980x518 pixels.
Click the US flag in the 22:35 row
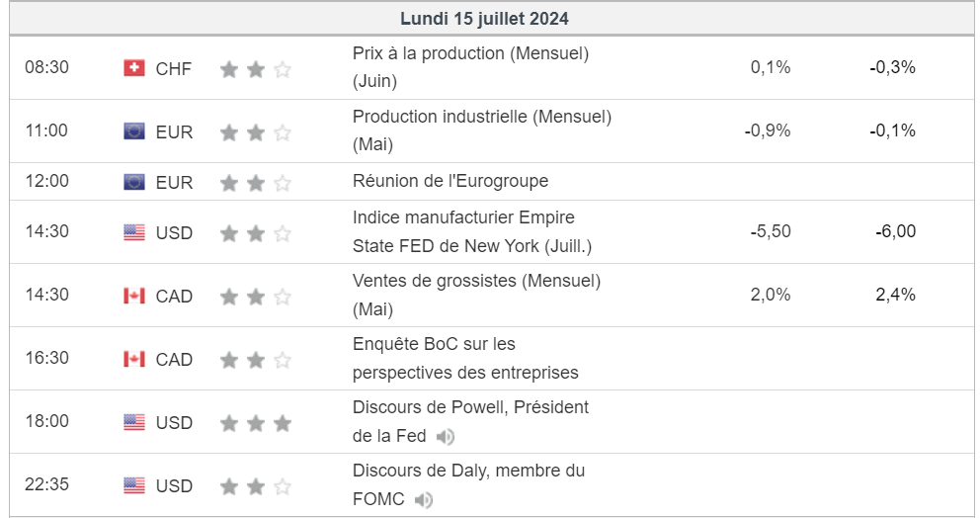click(x=134, y=484)
